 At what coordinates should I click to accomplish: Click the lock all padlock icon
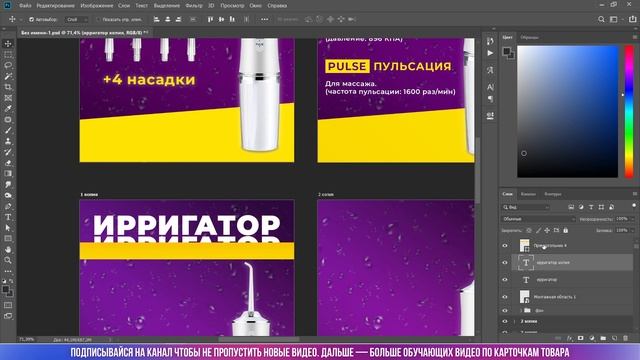566,231
